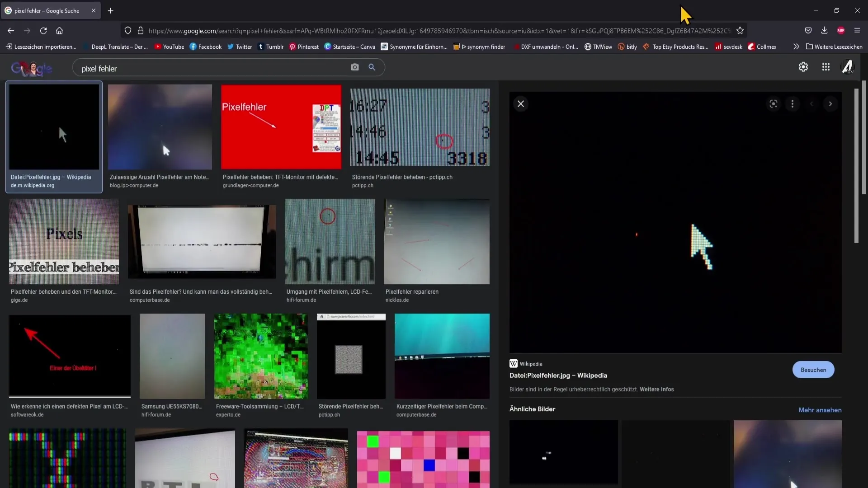Open the DeepL Translate bookmark
This screenshot has width=868, height=488.
pos(115,47)
